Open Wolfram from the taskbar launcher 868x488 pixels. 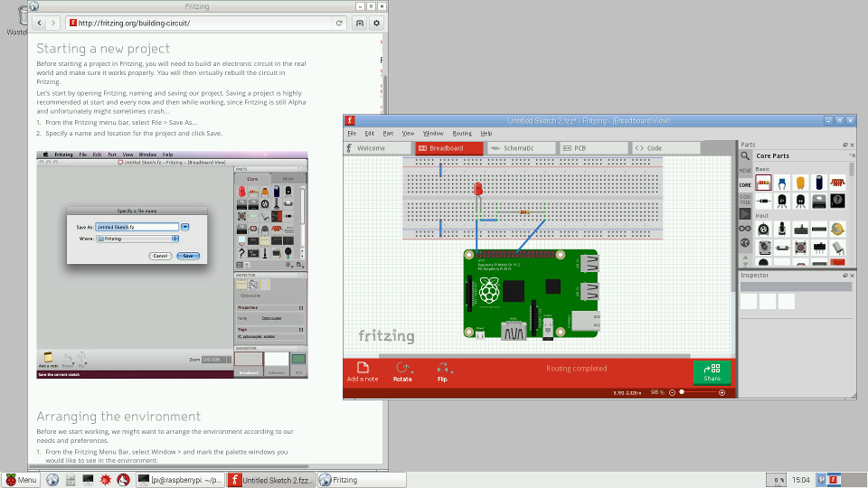(x=124, y=480)
